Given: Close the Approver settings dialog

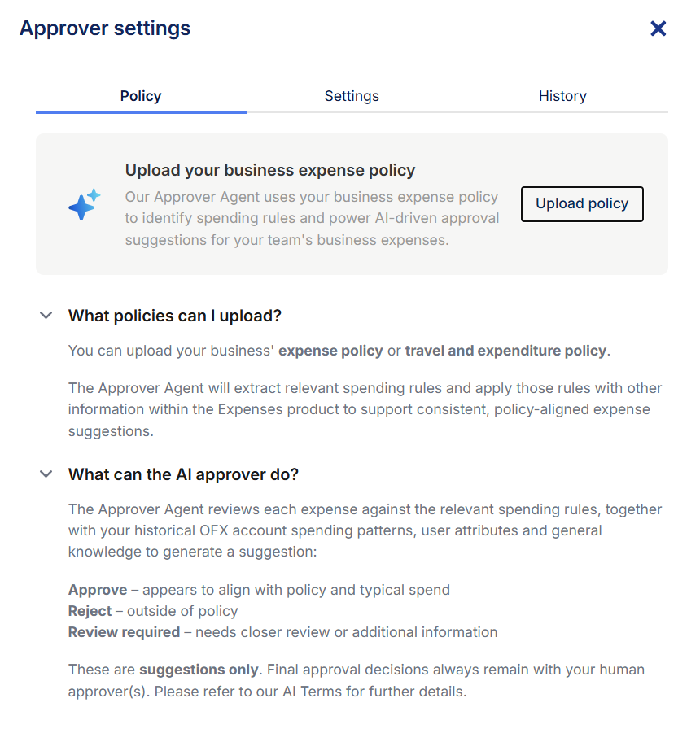Looking at the screenshot, I should click(658, 28).
